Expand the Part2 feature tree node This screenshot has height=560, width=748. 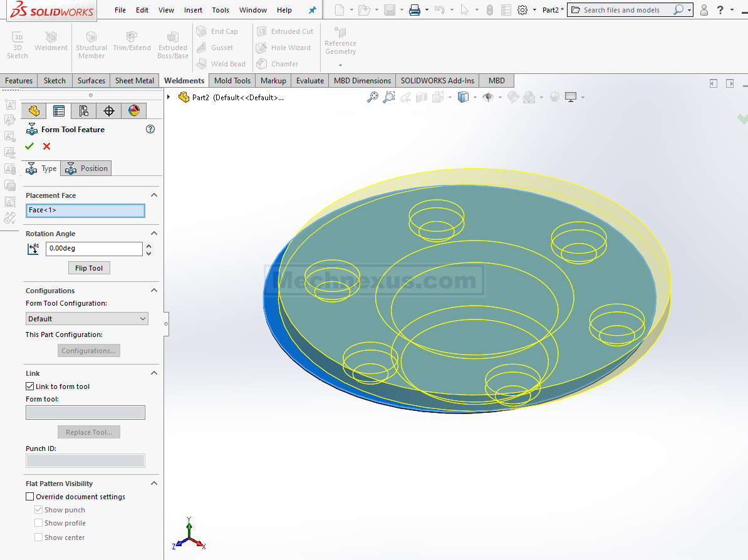click(x=169, y=97)
